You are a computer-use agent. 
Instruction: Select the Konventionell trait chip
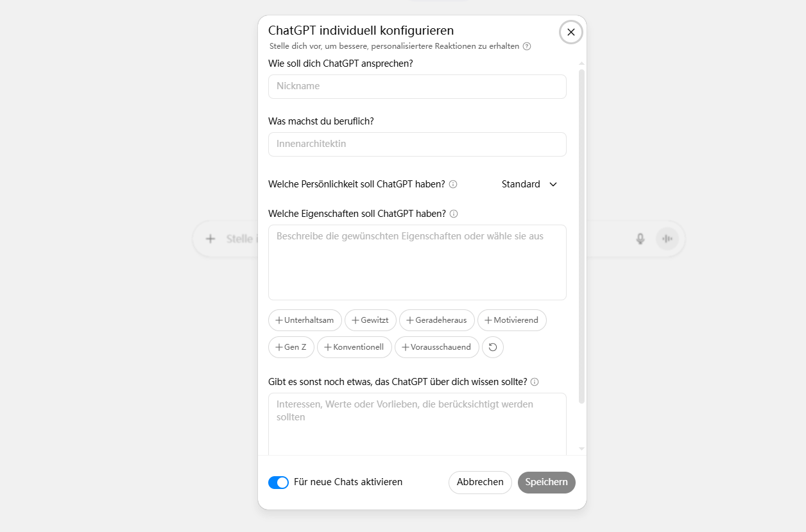point(354,347)
